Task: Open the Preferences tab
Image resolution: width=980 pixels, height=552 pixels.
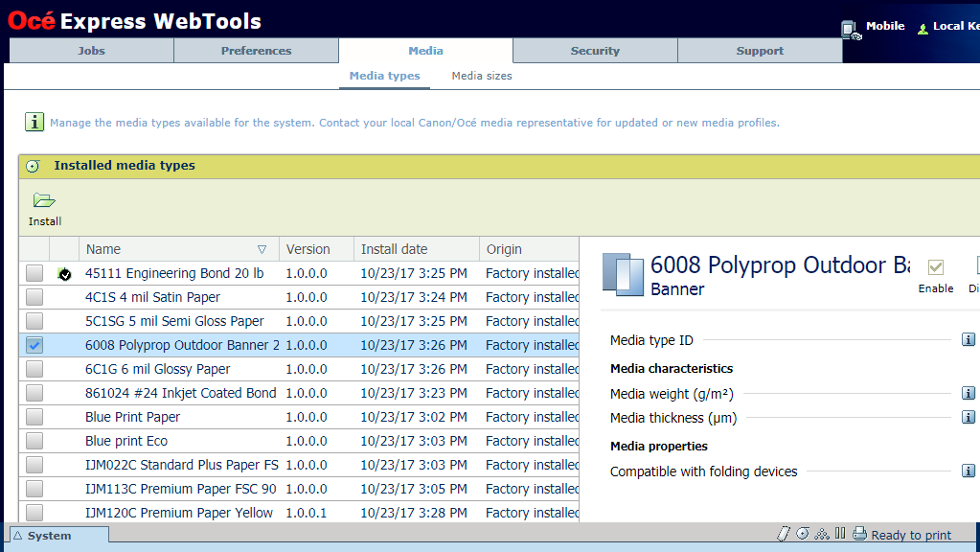Action: click(x=256, y=51)
